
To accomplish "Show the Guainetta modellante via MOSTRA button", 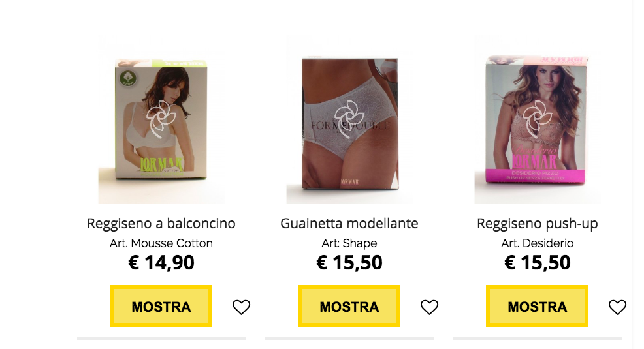I will pyautogui.click(x=349, y=306).
